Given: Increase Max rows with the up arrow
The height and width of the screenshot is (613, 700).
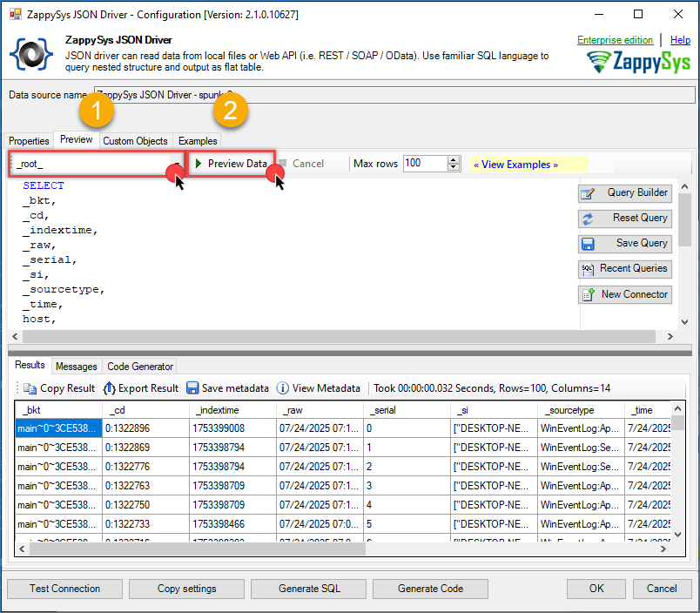Looking at the screenshot, I should coord(454,160).
